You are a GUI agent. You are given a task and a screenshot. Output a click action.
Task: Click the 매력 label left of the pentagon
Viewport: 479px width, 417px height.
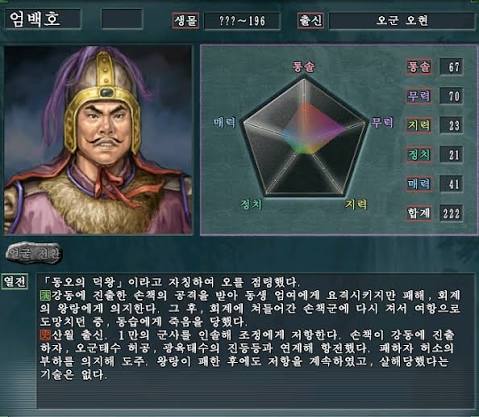(x=224, y=122)
